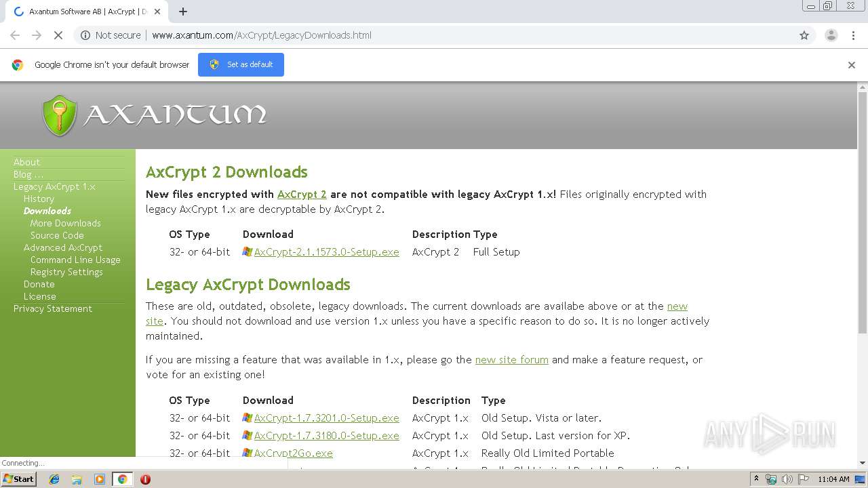Open Command Line Usage sidebar link
Viewport: 868px width, 488px height.
(75, 260)
